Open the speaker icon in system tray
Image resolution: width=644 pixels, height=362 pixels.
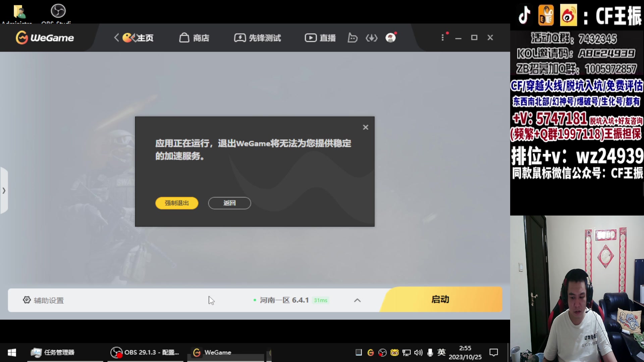[418, 353]
